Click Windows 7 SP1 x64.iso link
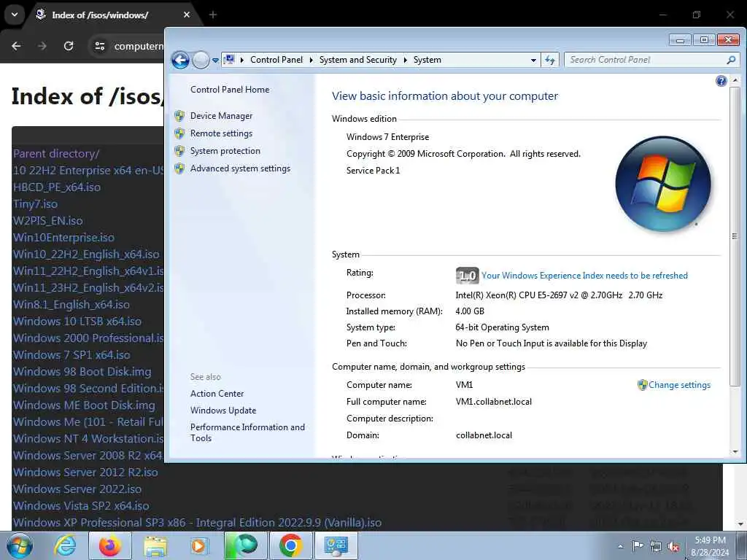 71,355
